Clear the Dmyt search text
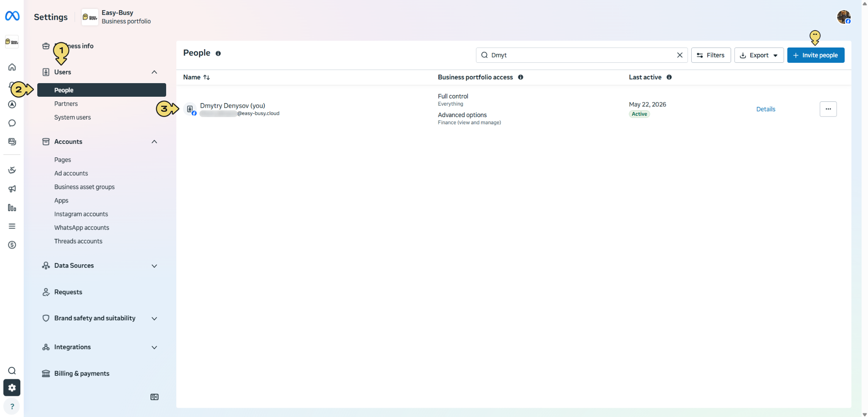Screen dimensions: 868x417 coord(679,55)
